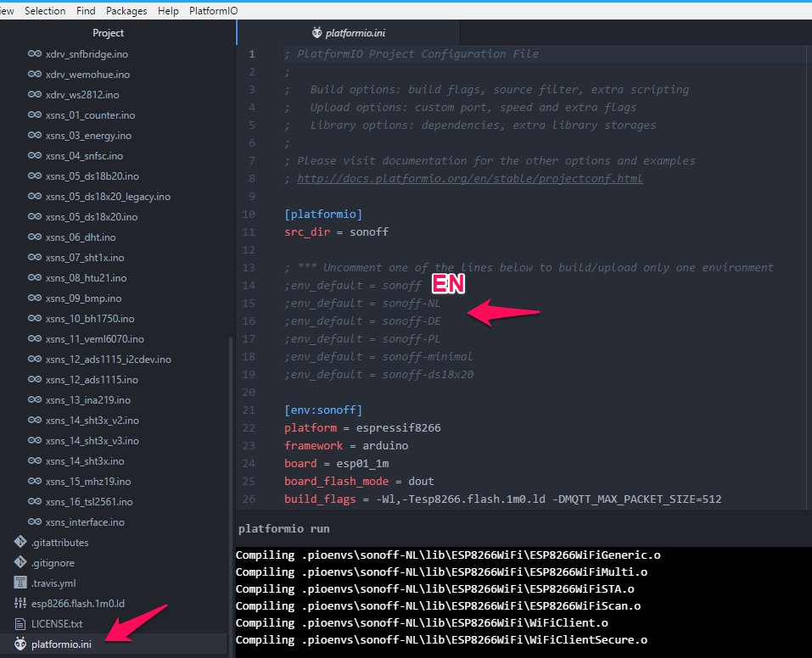Click the 'board = esp01_1m' line
Screen dimensions: 812x658
click(x=336, y=463)
